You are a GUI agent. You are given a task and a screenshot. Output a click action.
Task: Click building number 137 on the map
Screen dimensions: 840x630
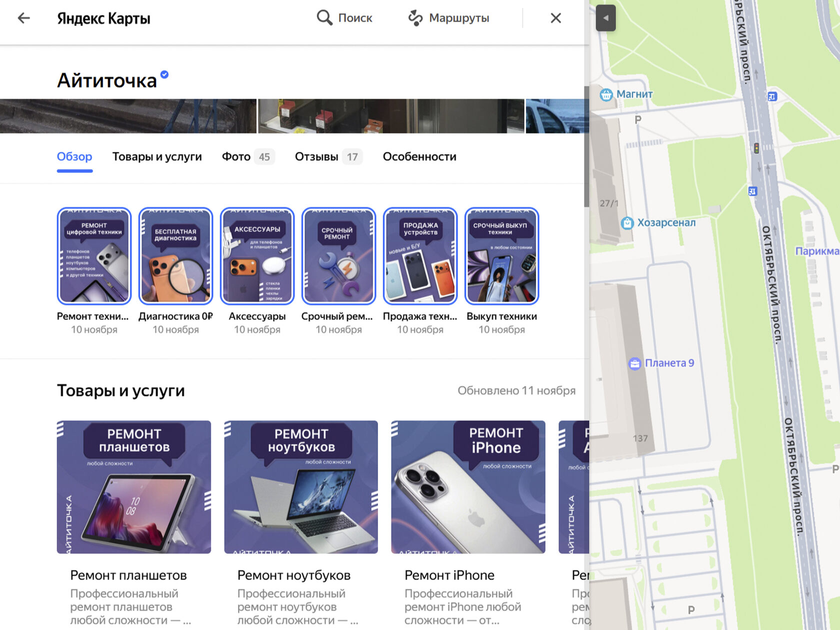point(640,438)
